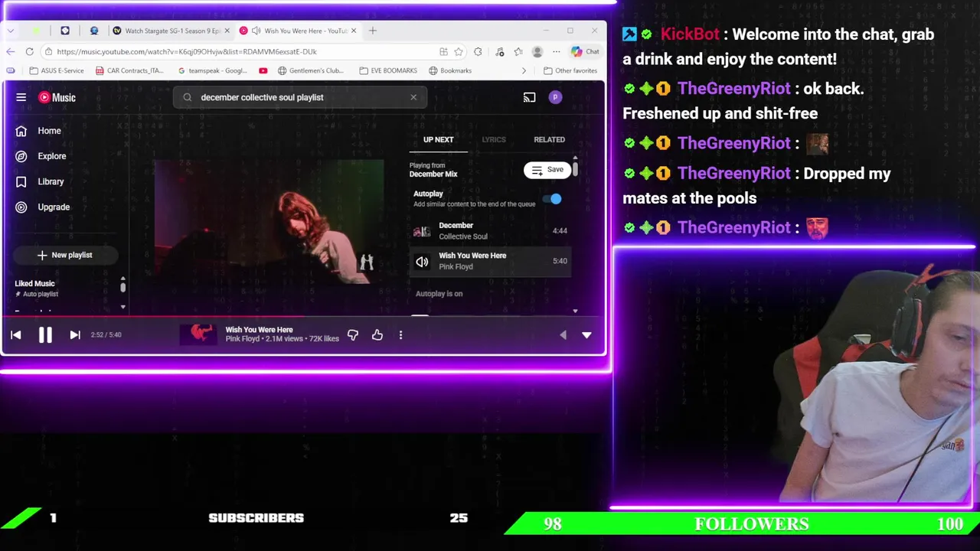This screenshot has height=551, width=980.
Task: Go back in the browser
Action: 10,51
